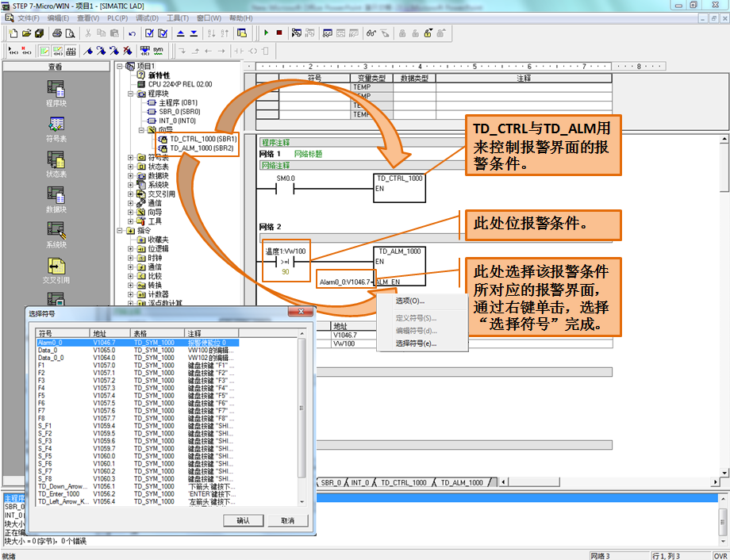Open 状态表 from the view sidebar
Viewport: 730px width, 560px height.
coord(56,164)
